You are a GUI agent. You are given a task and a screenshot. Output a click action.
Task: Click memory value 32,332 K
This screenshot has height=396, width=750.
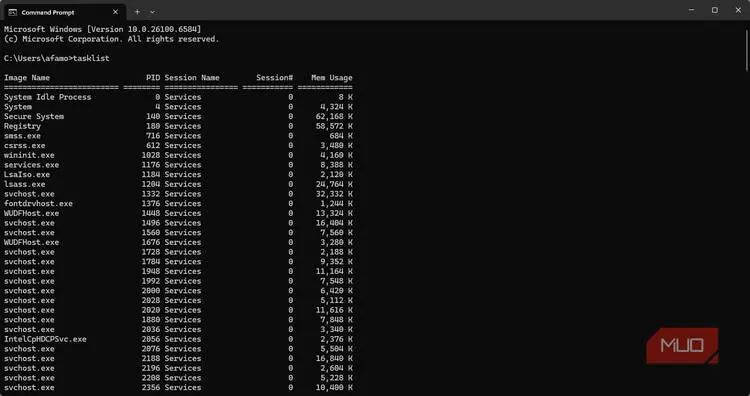pyautogui.click(x=334, y=194)
